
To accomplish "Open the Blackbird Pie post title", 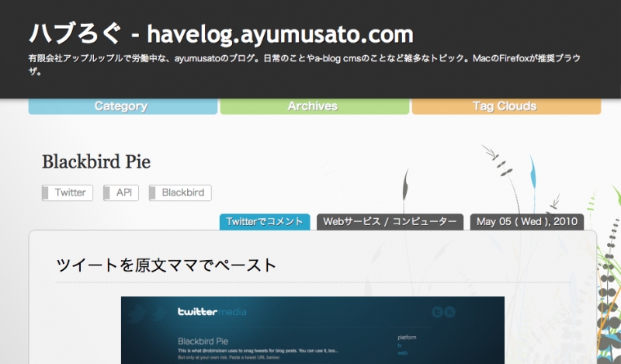I will tap(96, 162).
